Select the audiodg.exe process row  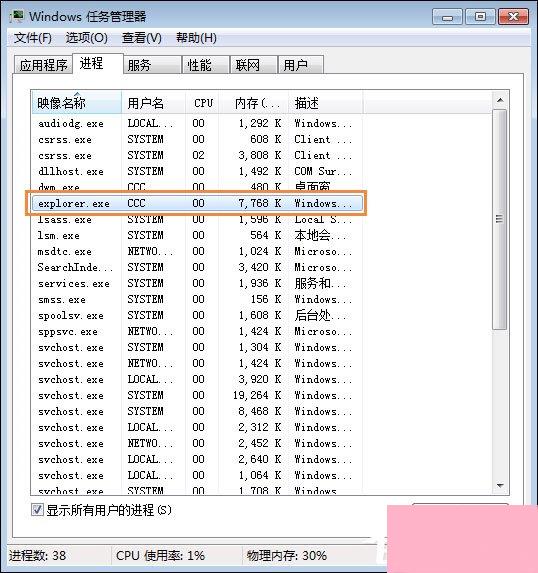tap(197, 124)
